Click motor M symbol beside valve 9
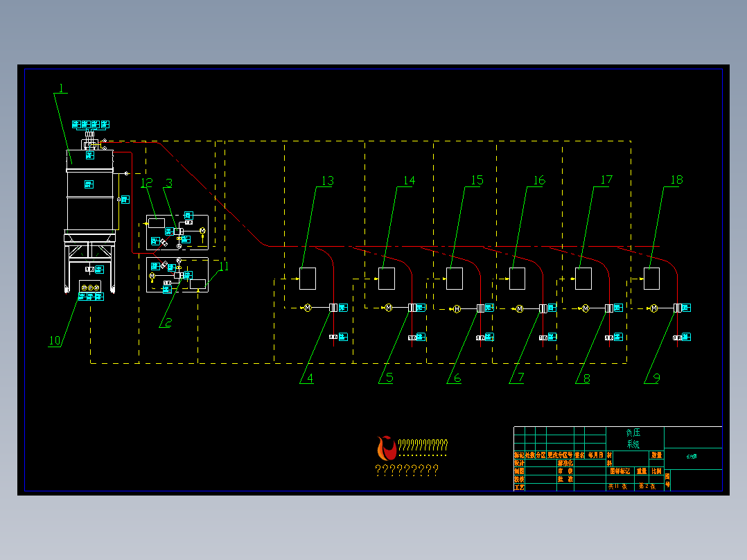This screenshot has width=747, height=560. click(654, 308)
